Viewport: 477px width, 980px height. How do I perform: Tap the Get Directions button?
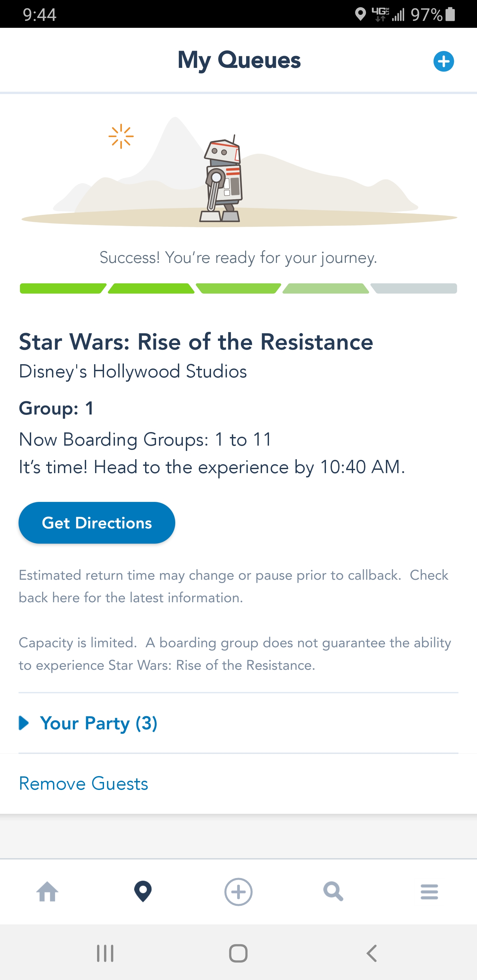click(x=97, y=523)
